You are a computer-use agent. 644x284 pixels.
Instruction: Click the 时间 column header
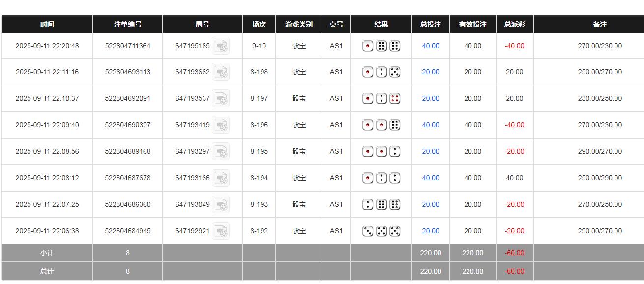pos(47,24)
